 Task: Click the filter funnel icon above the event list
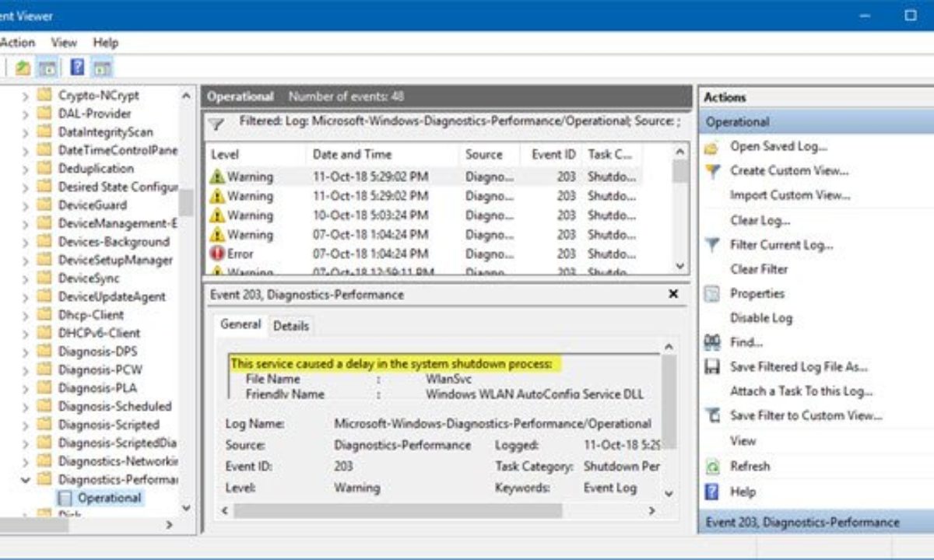(216, 124)
